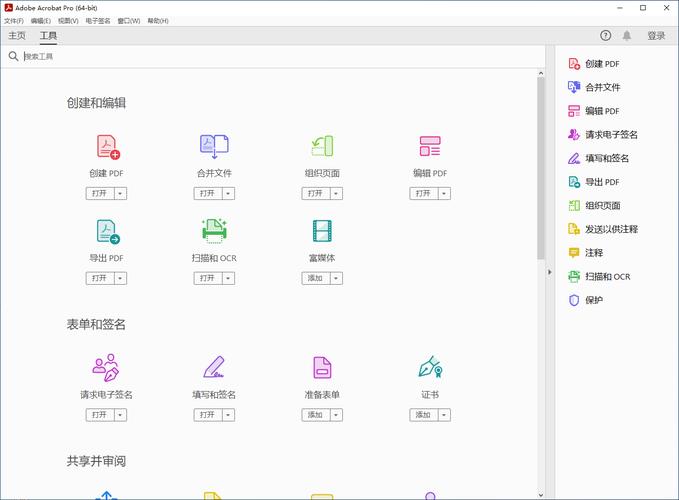Click the 创建 PDF icon in the right sidebar
This screenshot has width=679, height=500.
(x=574, y=64)
